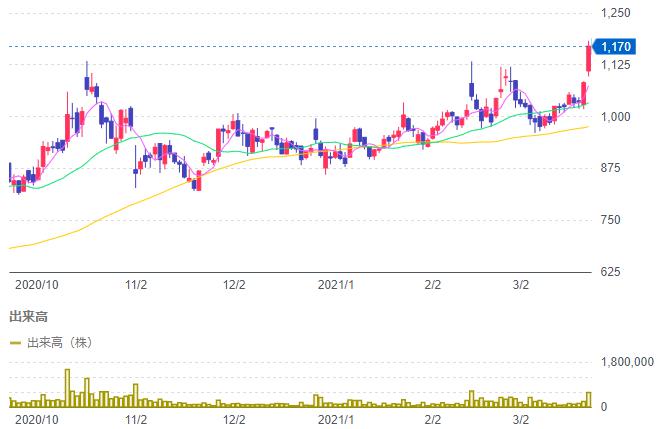Viewport: 667px width, 429px height.
Task: Click the latest tall red candlestick
Action: click(589, 59)
